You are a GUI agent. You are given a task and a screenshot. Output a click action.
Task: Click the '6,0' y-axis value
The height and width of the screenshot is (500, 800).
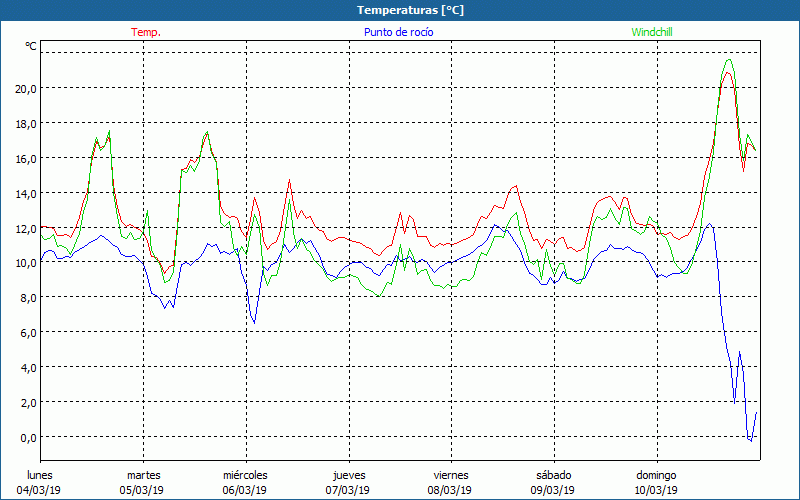(29, 333)
